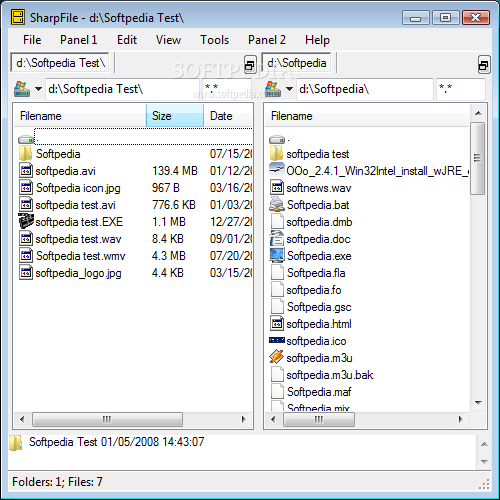Click the softpedia.ico icon image
The height and width of the screenshot is (500, 500).
click(x=277, y=340)
